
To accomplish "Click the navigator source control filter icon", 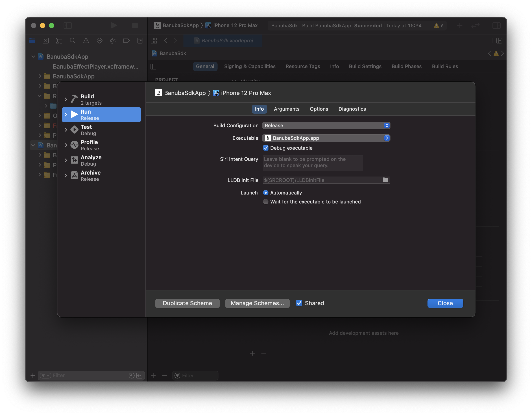I will click(x=139, y=375).
